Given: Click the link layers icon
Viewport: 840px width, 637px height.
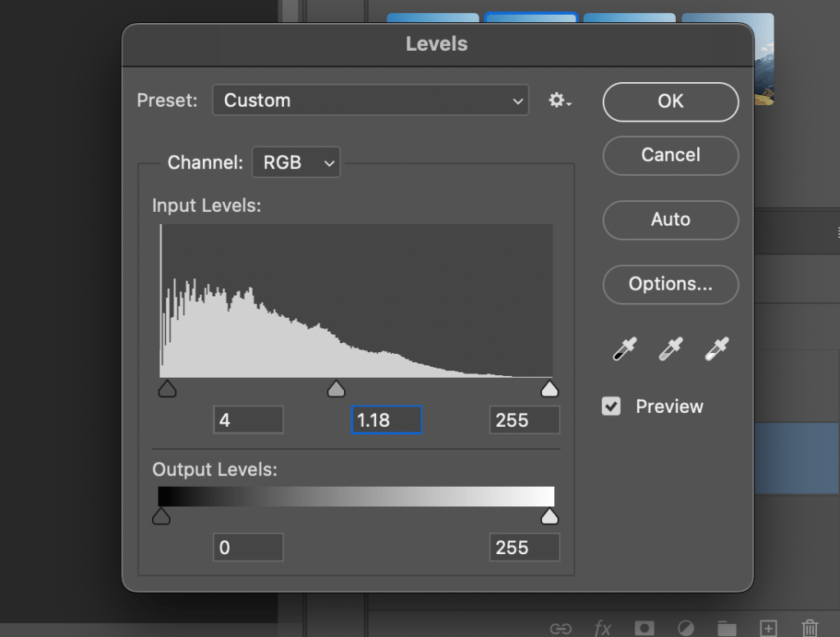Looking at the screenshot, I should coord(561,628).
